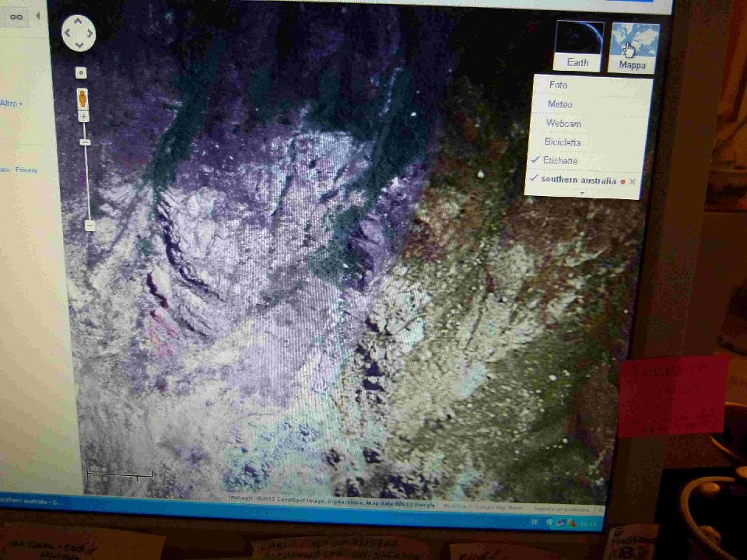Click the zoom slider handle
Image resolution: width=747 pixels, height=560 pixels.
point(86,142)
